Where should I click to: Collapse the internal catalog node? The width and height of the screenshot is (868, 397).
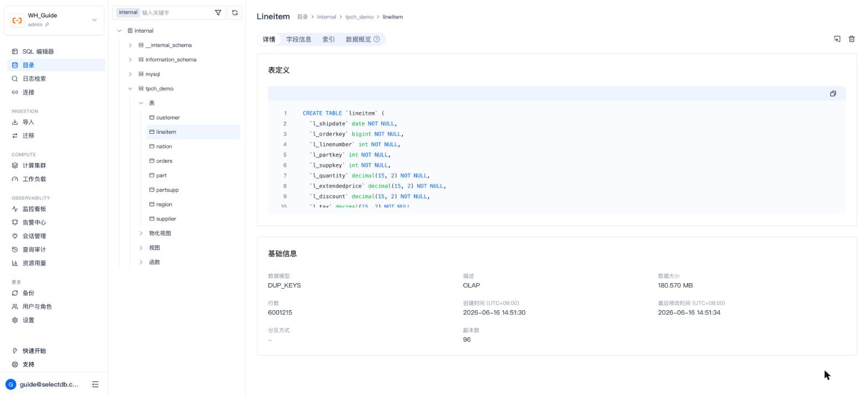pos(119,31)
